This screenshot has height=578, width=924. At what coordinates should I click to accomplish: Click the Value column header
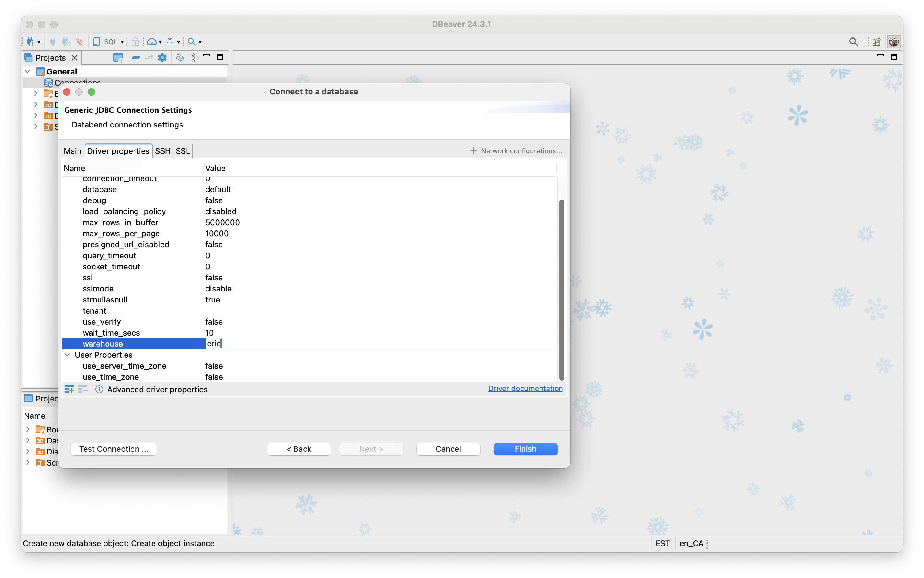click(x=380, y=168)
